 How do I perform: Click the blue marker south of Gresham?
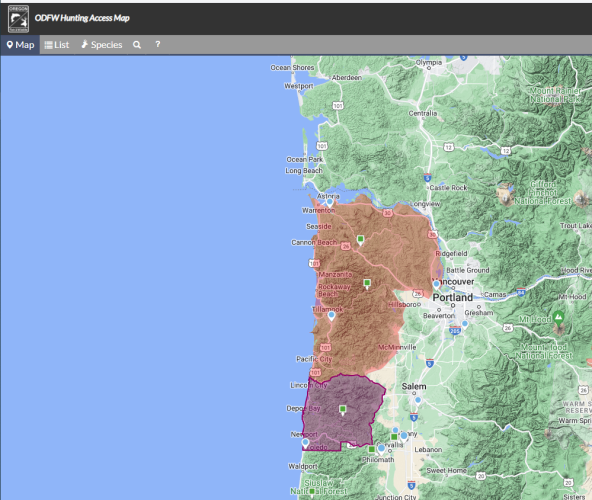(465, 324)
